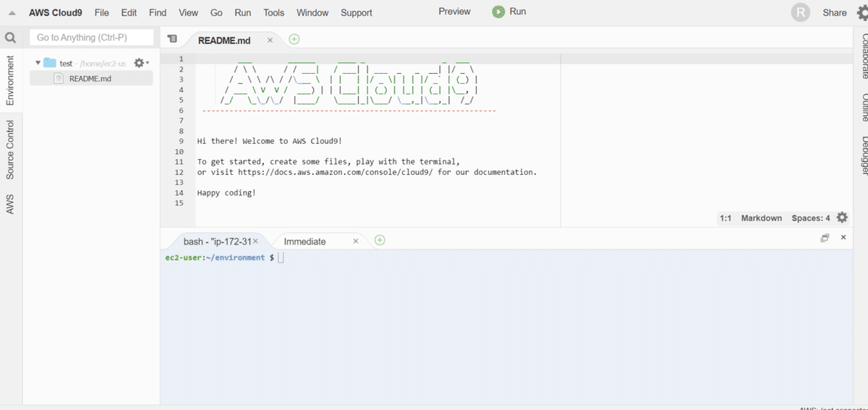Toggle the Source Control side panel
Image resolution: width=868 pixels, height=410 pixels.
10,150
